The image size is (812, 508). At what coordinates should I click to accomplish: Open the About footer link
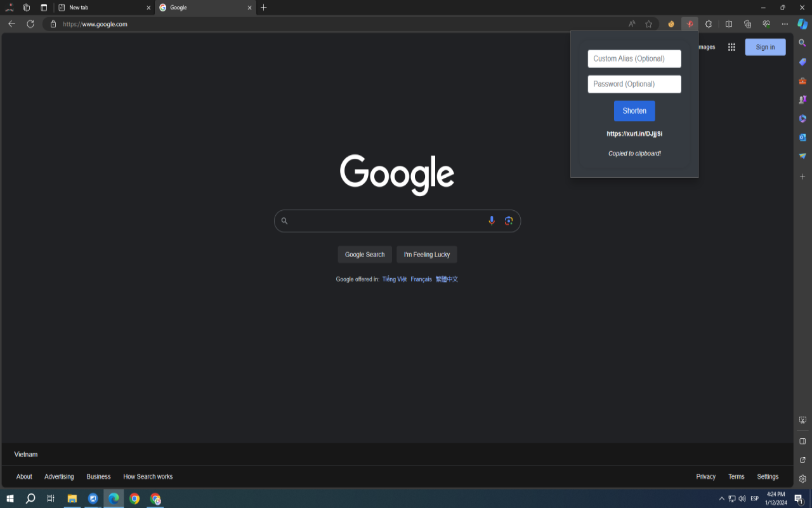tap(24, 477)
